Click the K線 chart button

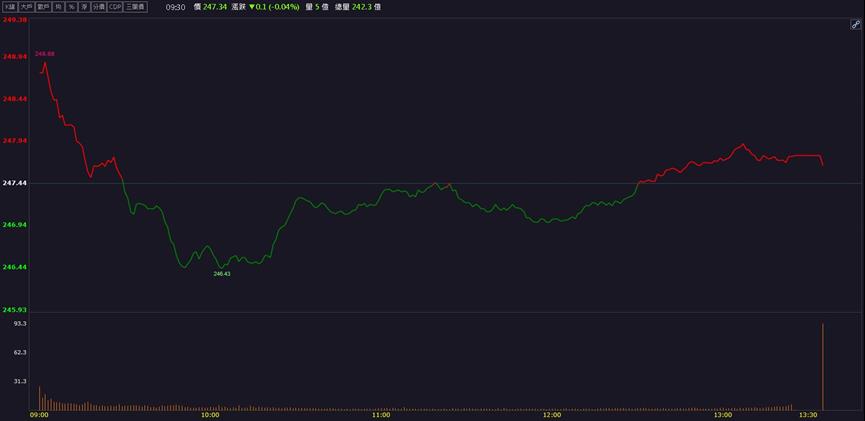(10, 7)
